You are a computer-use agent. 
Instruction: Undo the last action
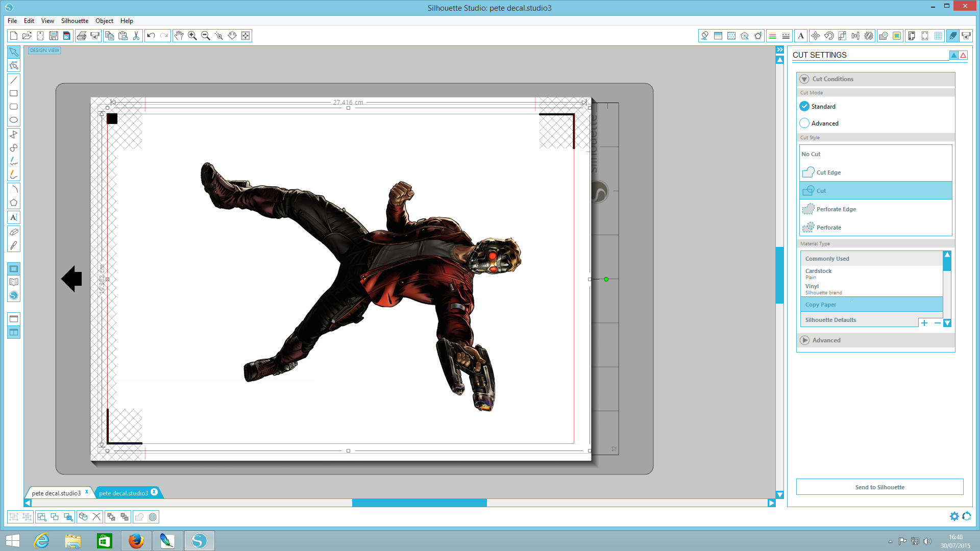coord(151,36)
